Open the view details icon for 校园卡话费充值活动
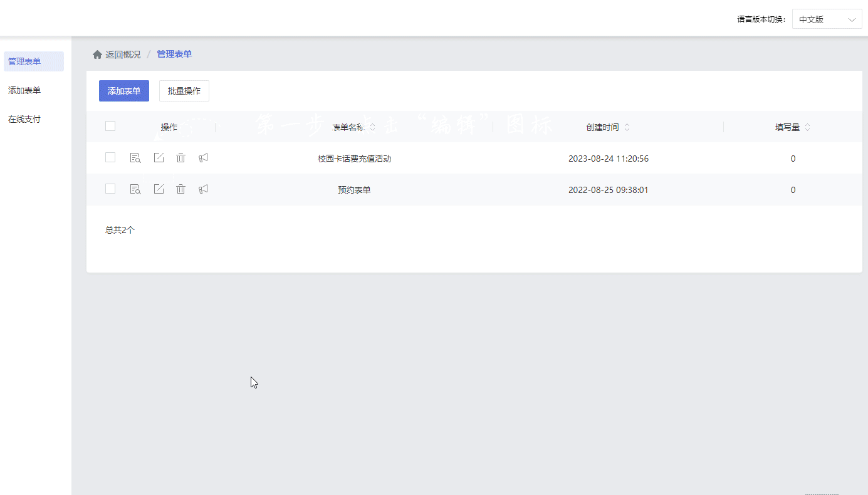 135,158
